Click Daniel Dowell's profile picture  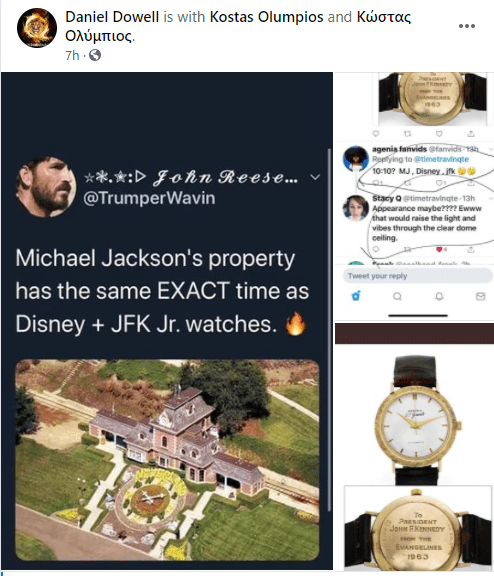(x=37, y=28)
